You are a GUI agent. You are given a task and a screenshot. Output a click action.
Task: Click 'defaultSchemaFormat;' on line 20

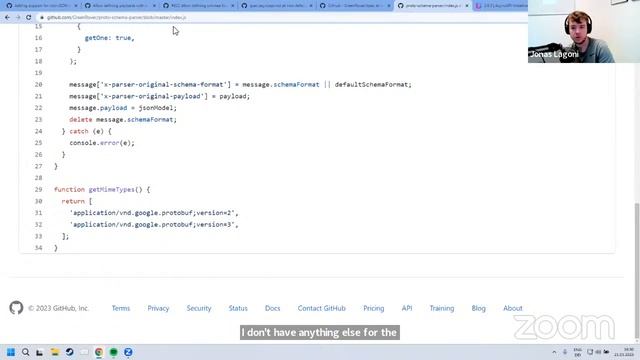(373, 84)
